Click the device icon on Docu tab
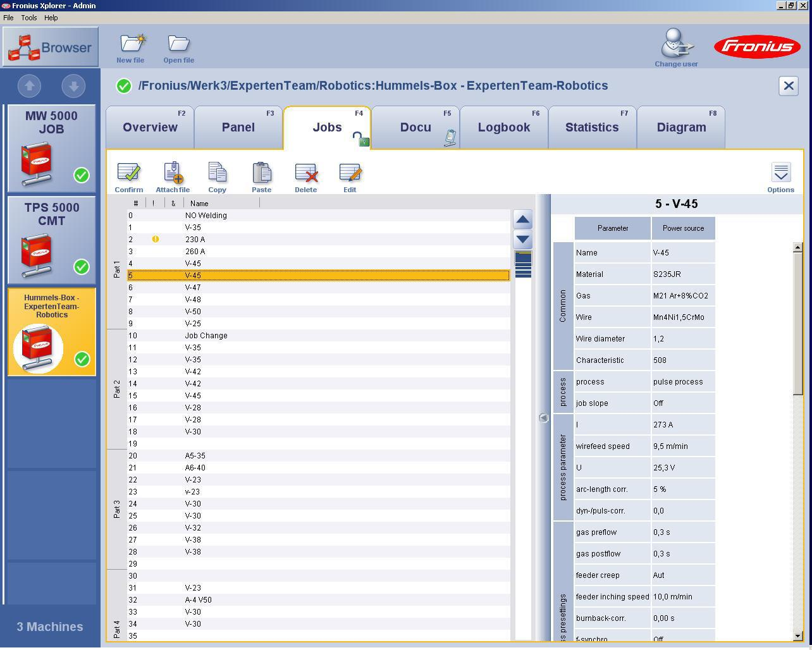This screenshot has width=812, height=650. click(450, 138)
